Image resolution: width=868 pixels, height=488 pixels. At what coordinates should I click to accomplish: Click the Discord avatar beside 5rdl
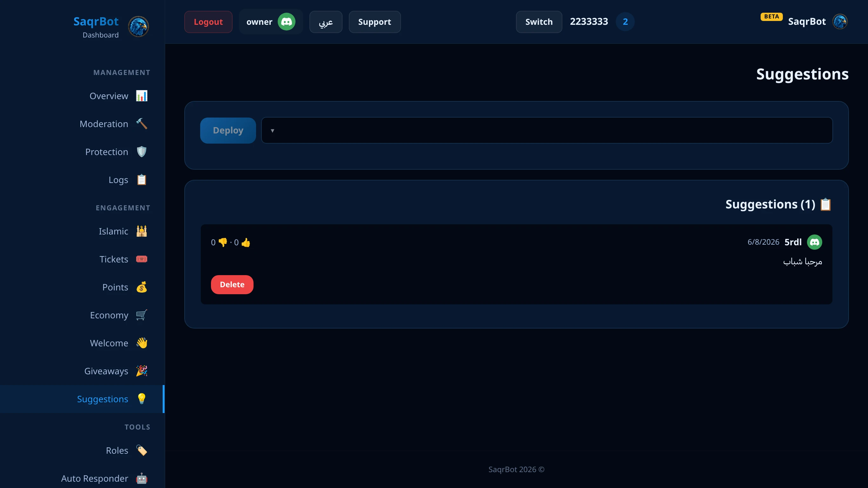click(x=814, y=242)
